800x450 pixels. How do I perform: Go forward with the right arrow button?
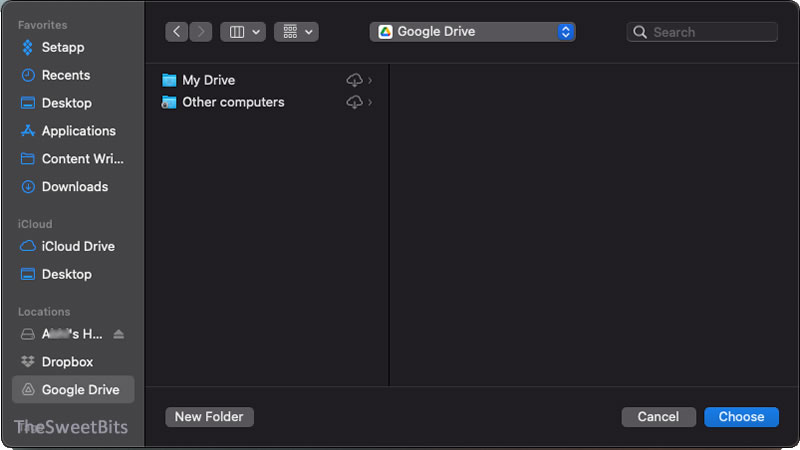[201, 32]
